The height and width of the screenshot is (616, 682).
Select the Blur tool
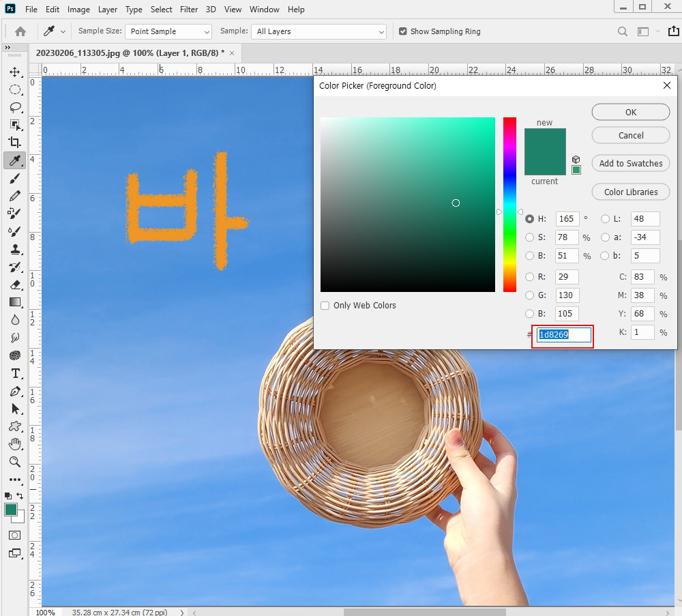click(15, 320)
